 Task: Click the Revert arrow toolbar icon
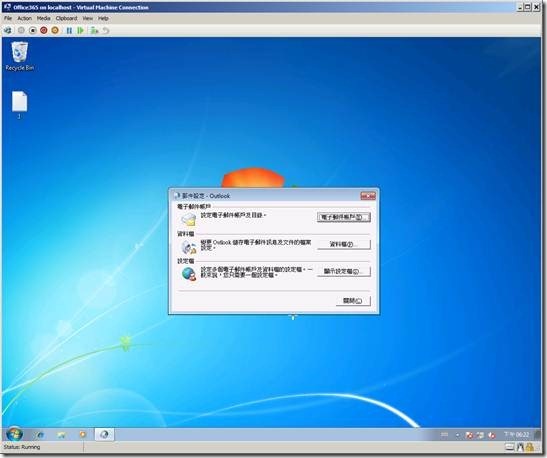coord(105,31)
